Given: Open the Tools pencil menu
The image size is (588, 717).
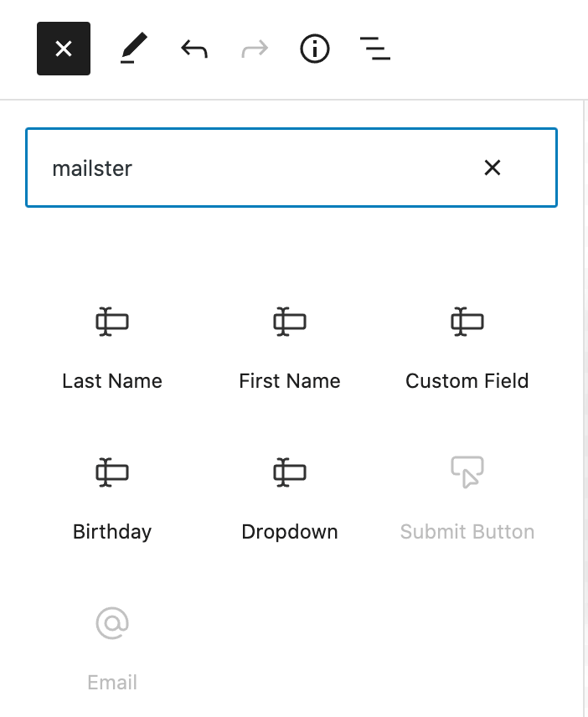Looking at the screenshot, I should 133,49.
